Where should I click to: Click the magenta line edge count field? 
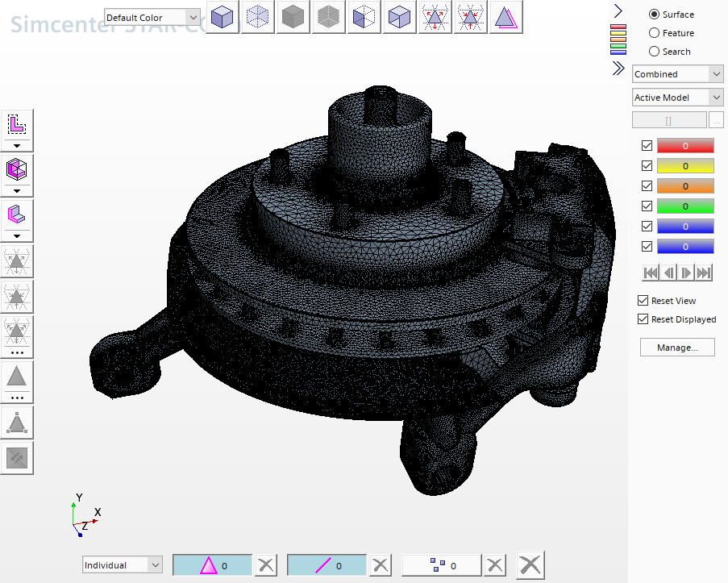tap(327, 565)
